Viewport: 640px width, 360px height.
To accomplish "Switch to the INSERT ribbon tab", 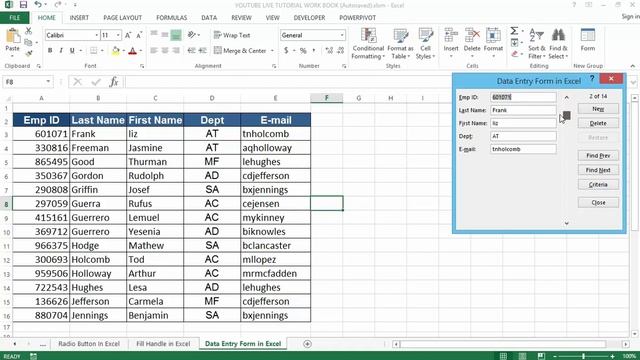I will pos(79,18).
